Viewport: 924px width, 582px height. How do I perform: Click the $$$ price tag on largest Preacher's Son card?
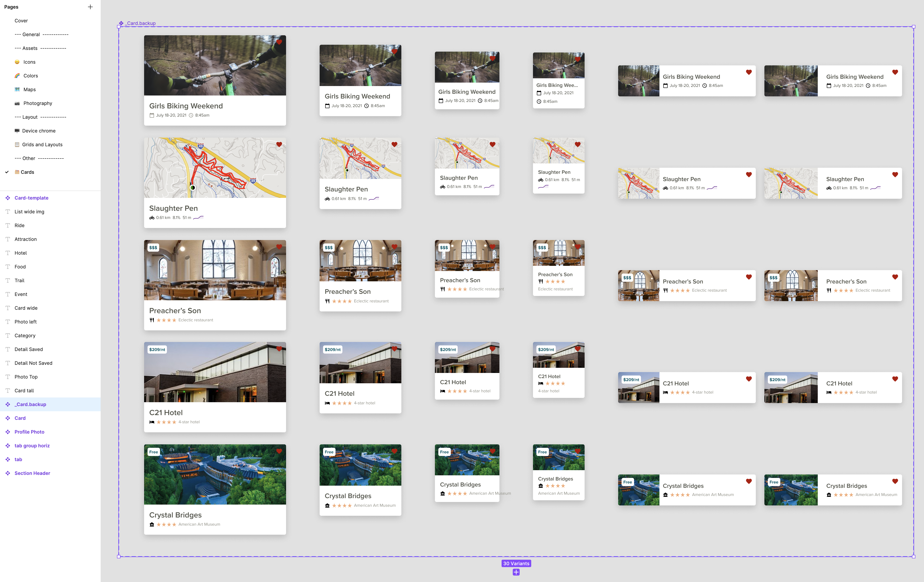coord(153,248)
